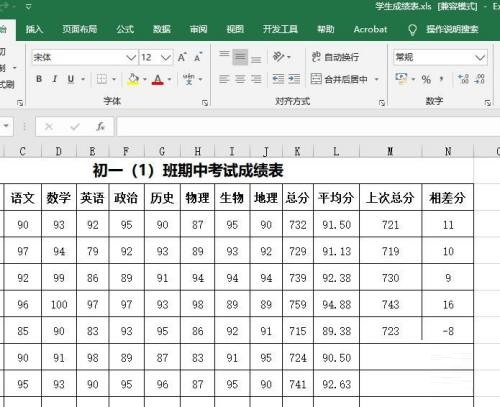
Task: Open the Acrobat tab
Action: (x=370, y=29)
